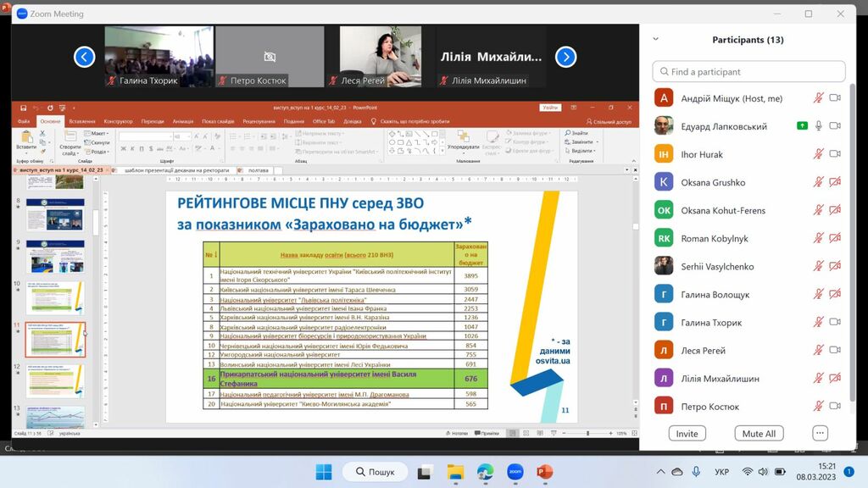Click Ihor Hurak's video camera icon

pos(834,154)
